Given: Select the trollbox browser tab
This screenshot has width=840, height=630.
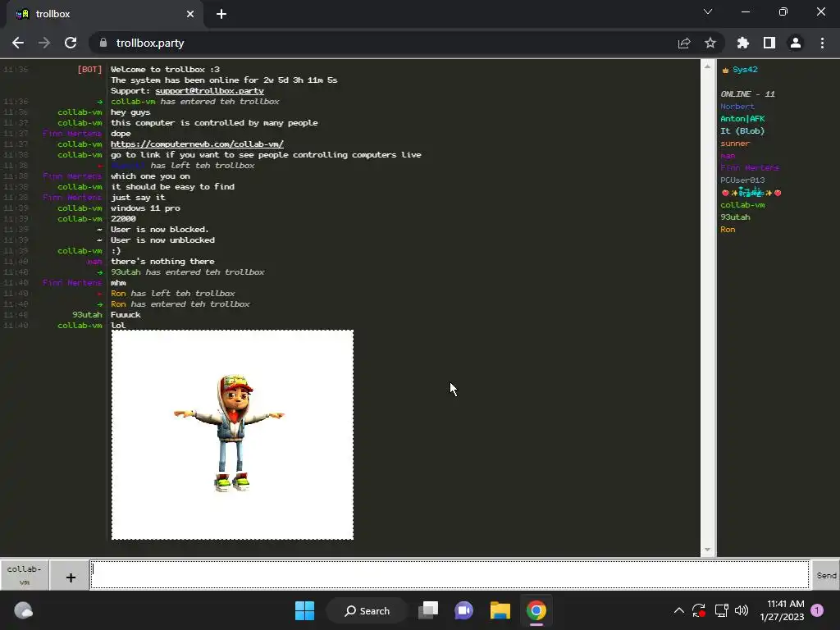Looking at the screenshot, I should (x=104, y=14).
